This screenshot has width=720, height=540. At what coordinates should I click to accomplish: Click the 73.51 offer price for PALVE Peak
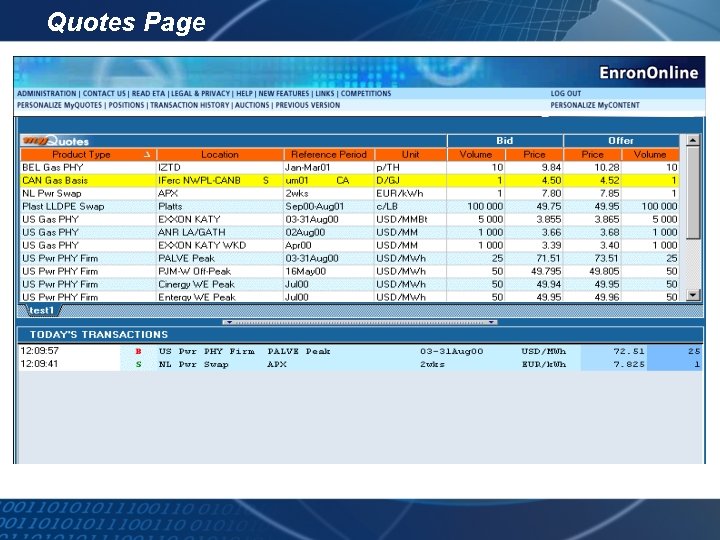(607, 259)
